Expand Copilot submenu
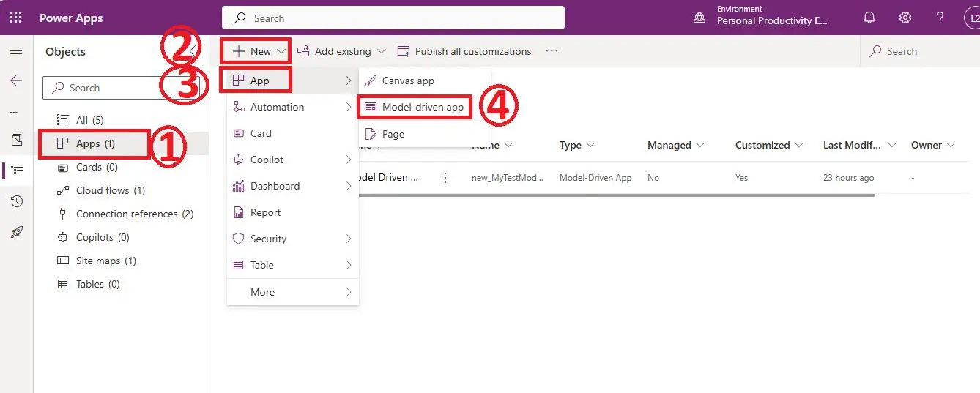The width and height of the screenshot is (980, 393). 292,160
